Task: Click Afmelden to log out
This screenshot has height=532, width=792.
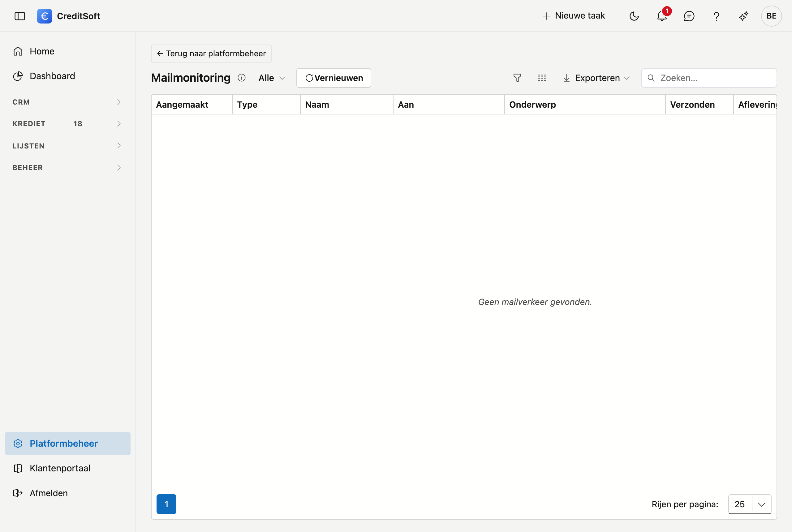Action: (67, 493)
